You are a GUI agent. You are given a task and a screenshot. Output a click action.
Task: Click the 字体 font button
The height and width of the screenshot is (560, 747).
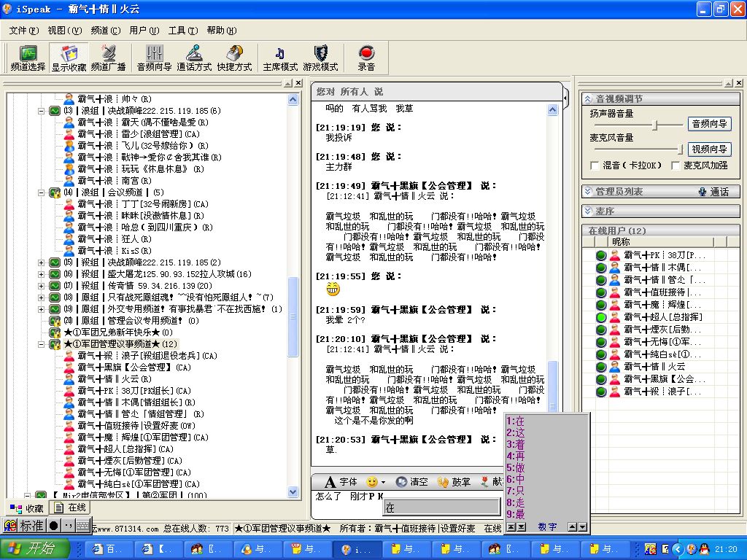341,482
